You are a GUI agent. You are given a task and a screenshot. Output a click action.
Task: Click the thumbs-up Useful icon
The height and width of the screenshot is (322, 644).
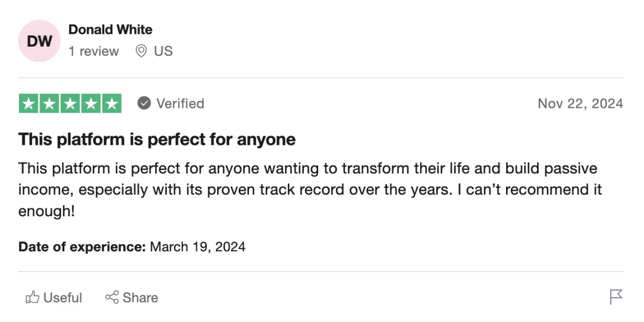(33, 297)
